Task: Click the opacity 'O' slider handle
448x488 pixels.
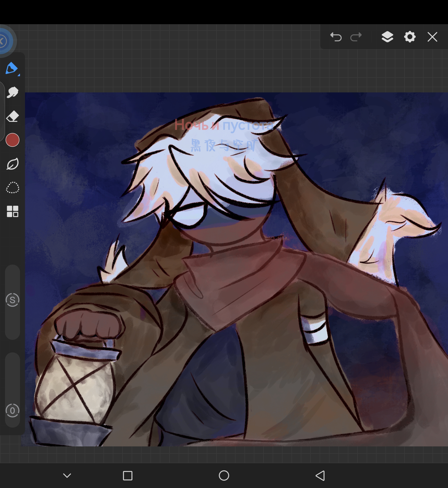Action: 12,410
